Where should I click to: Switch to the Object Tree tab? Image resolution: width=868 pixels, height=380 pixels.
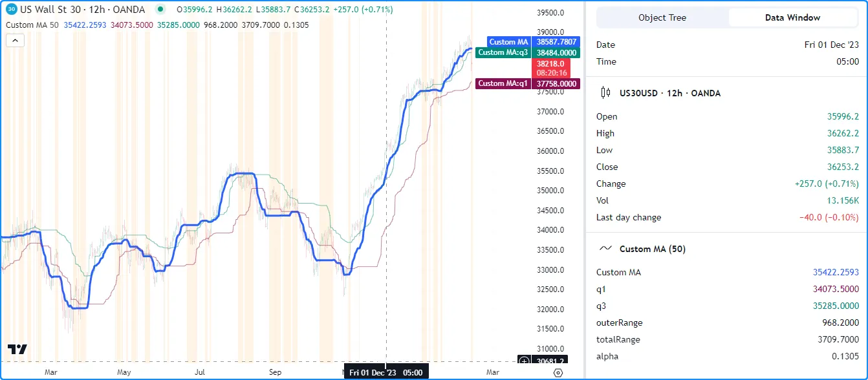point(662,18)
